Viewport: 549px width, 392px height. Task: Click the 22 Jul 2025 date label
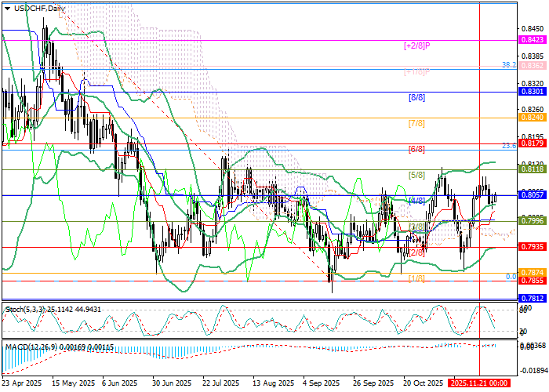[x=222, y=384]
